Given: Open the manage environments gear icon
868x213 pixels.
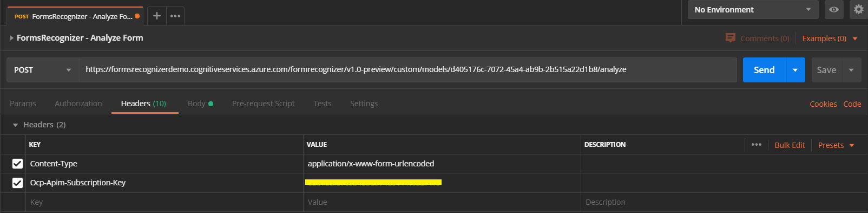Looking at the screenshot, I should click(x=858, y=10).
